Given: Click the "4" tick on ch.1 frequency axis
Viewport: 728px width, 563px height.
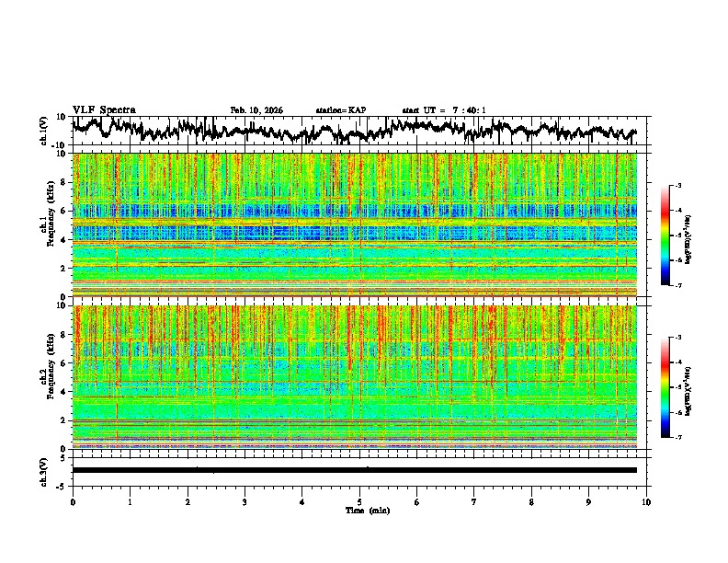Looking at the screenshot, I should click(64, 240).
